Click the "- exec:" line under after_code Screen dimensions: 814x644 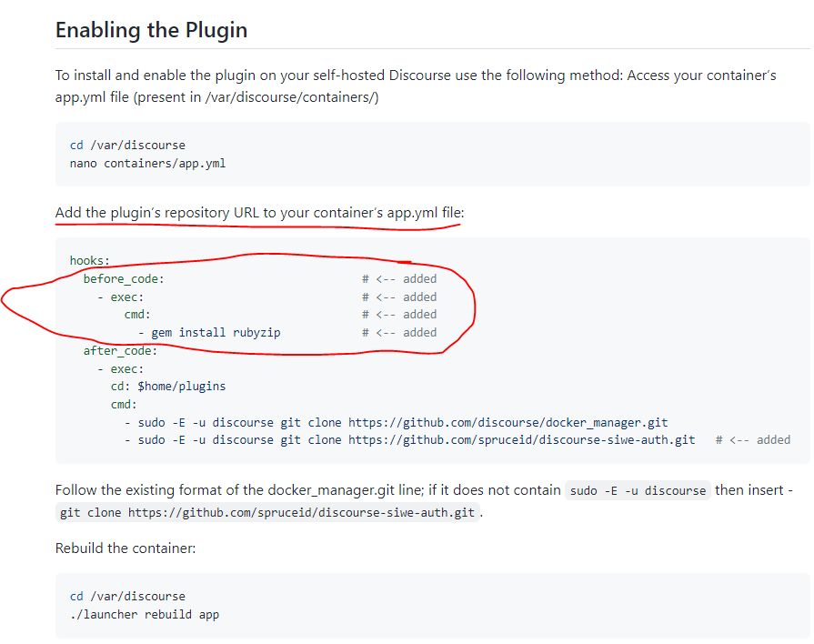pos(120,368)
